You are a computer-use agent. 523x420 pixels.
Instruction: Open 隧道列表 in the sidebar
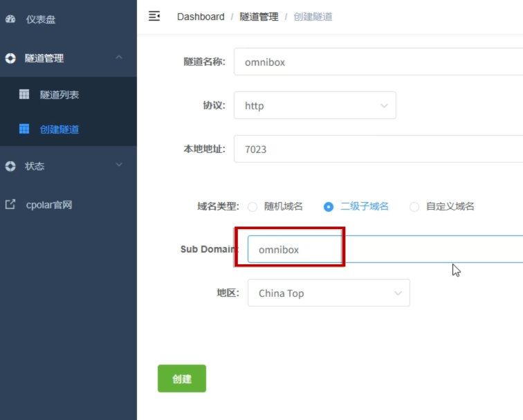(x=59, y=95)
